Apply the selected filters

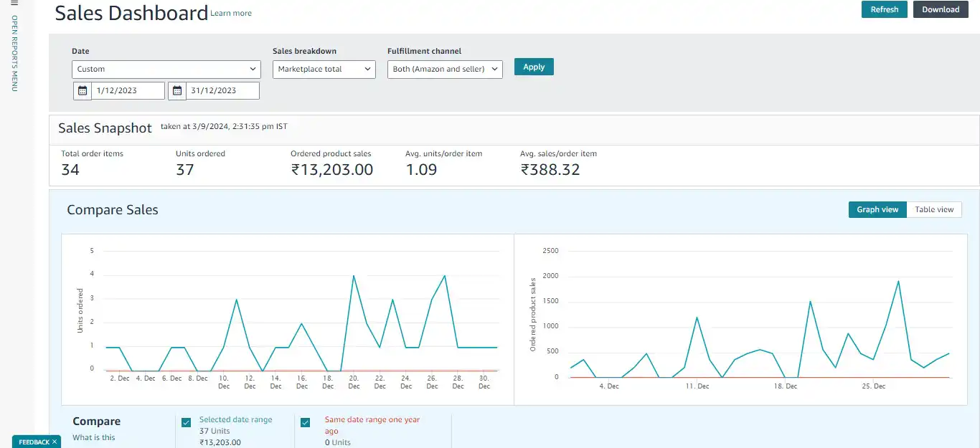tap(534, 67)
